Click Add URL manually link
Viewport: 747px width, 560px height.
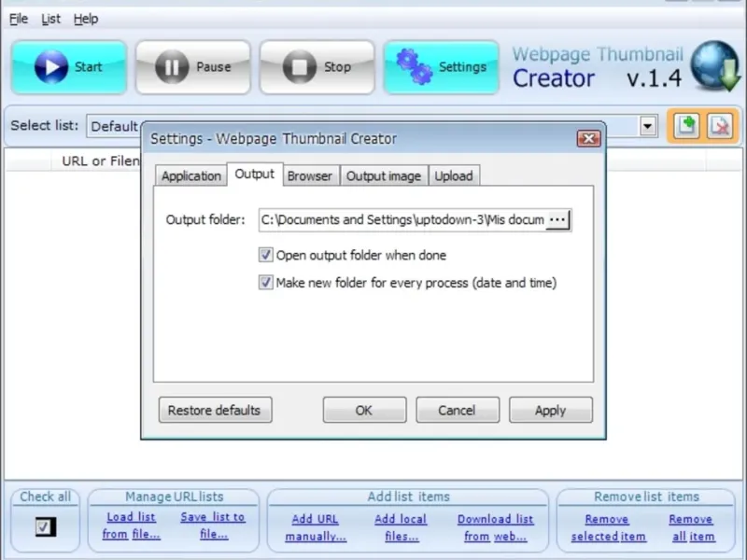point(316,527)
